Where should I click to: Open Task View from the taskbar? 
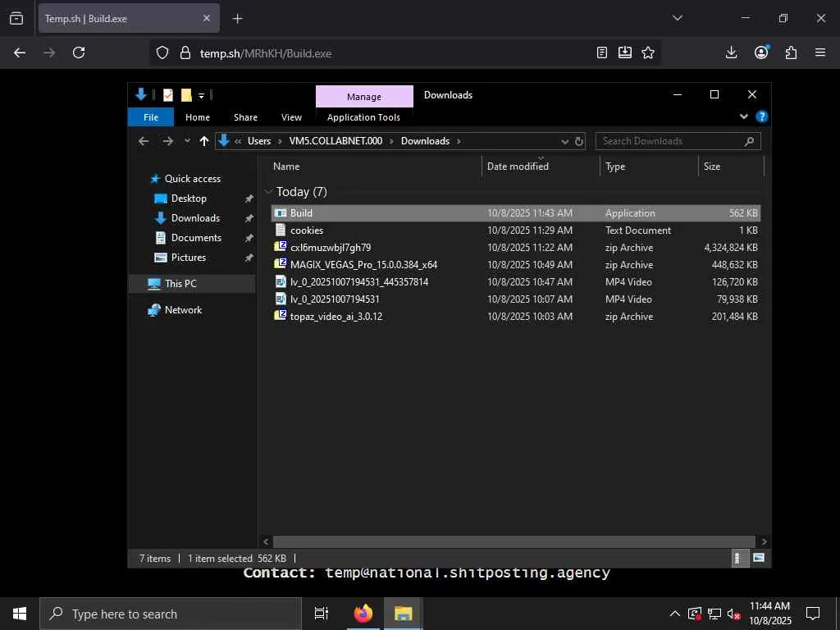click(321, 614)
